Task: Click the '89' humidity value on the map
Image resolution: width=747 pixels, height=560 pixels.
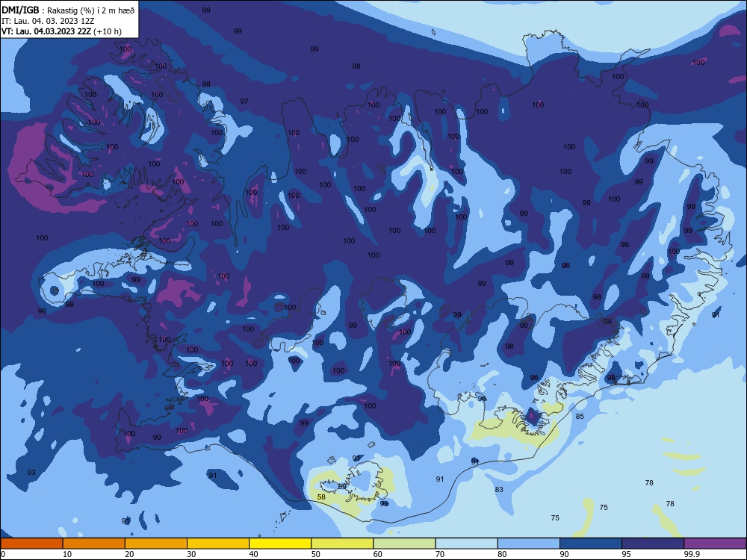Action: coord(342,487)
